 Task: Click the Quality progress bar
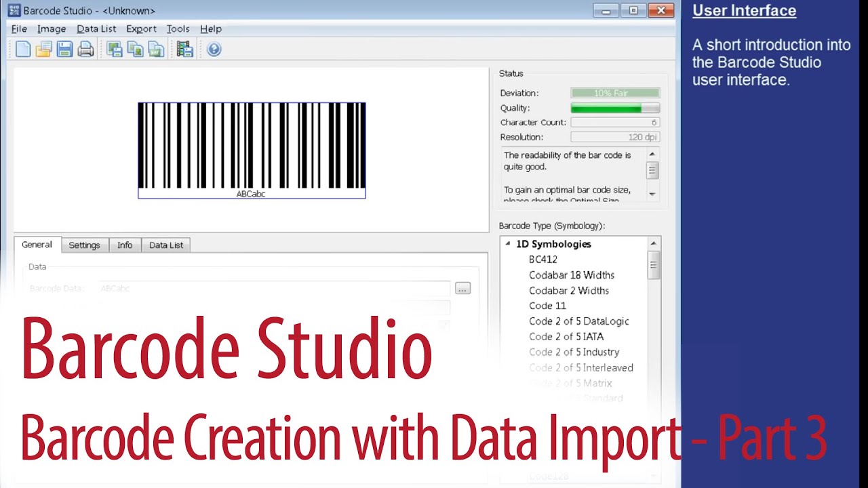click(615, 108)
